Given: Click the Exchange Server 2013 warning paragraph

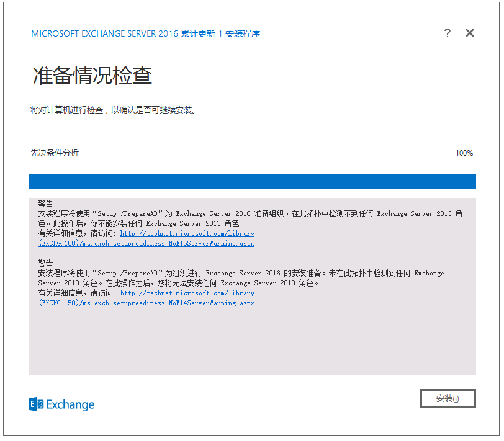Looking at the screenshot, I should 248,218.
